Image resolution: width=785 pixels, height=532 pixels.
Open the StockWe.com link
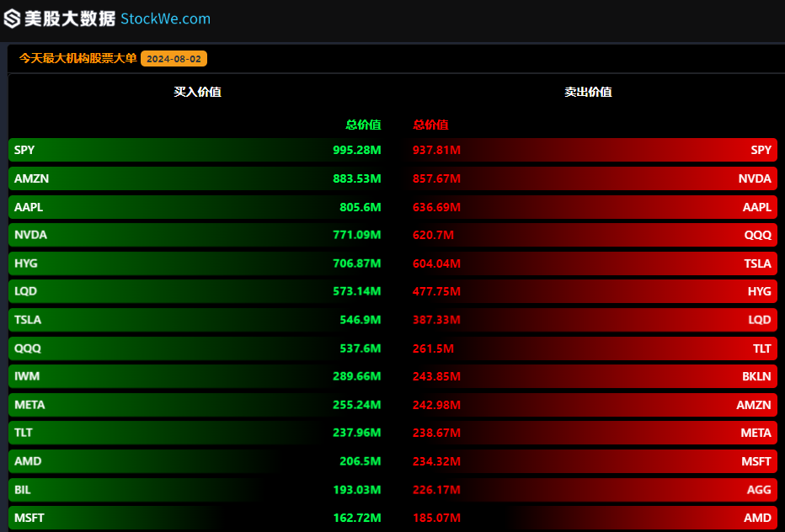pos(166,19)
